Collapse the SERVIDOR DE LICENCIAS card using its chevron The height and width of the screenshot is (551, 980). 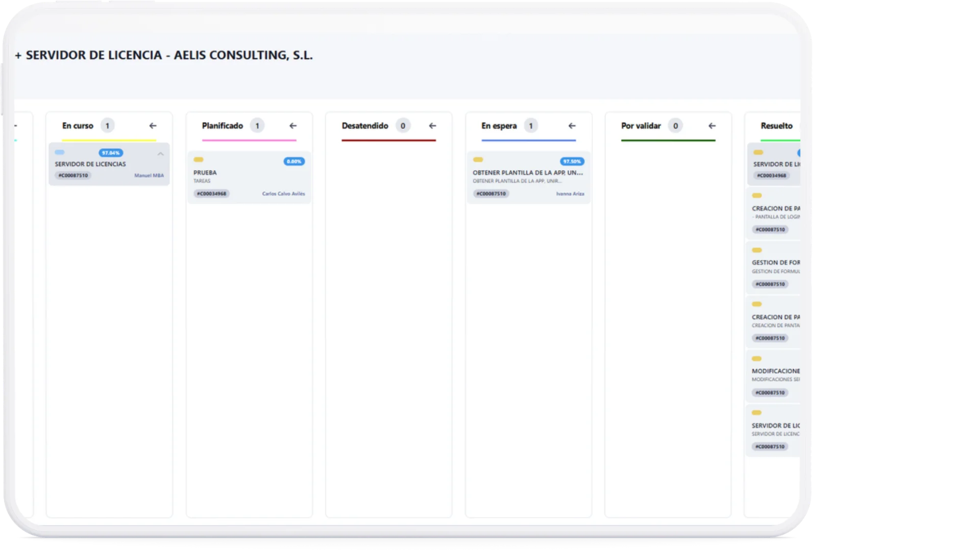[x=161, y=154]
